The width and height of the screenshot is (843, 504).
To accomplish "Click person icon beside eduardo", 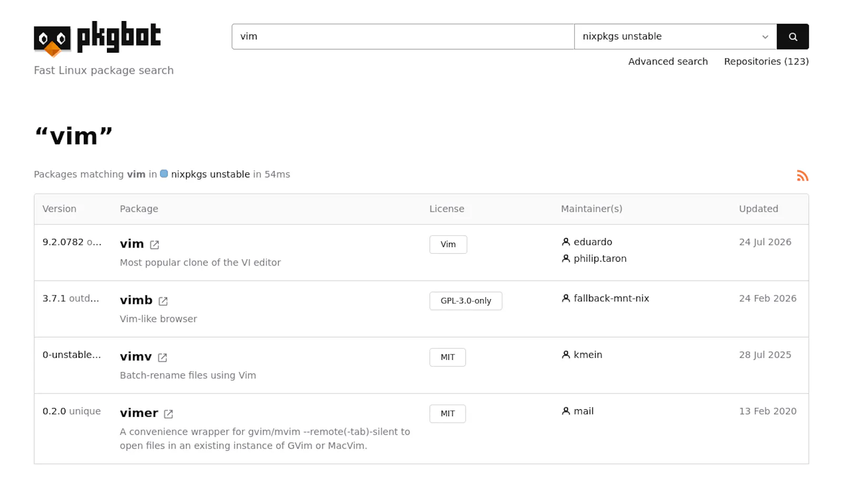I will point(566,242).
